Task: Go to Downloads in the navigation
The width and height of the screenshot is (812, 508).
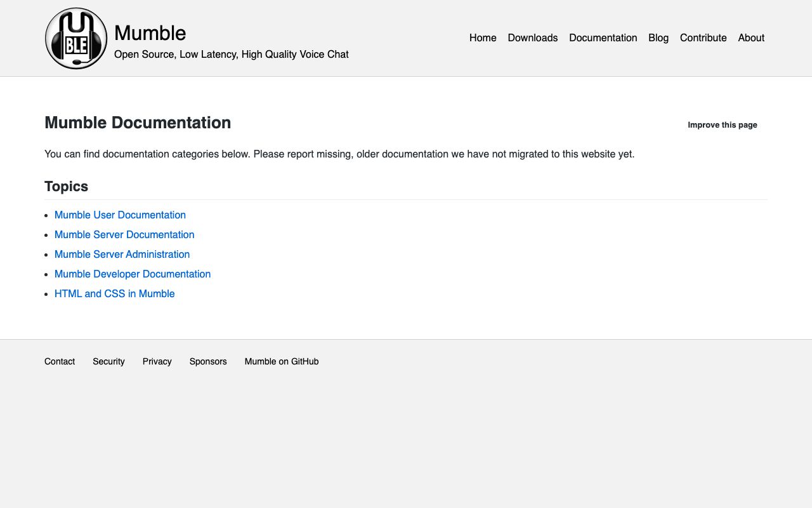Action: pyautogui.click(x=533, y=38)
